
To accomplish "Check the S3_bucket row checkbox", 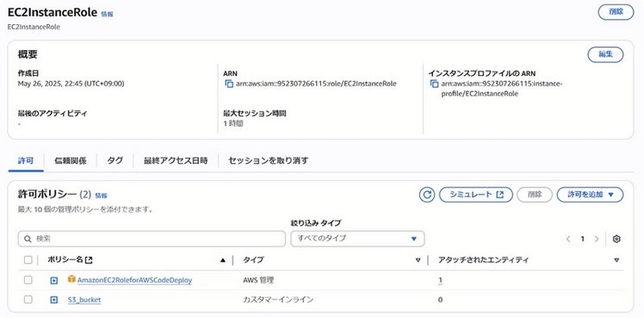I will 28,300.
